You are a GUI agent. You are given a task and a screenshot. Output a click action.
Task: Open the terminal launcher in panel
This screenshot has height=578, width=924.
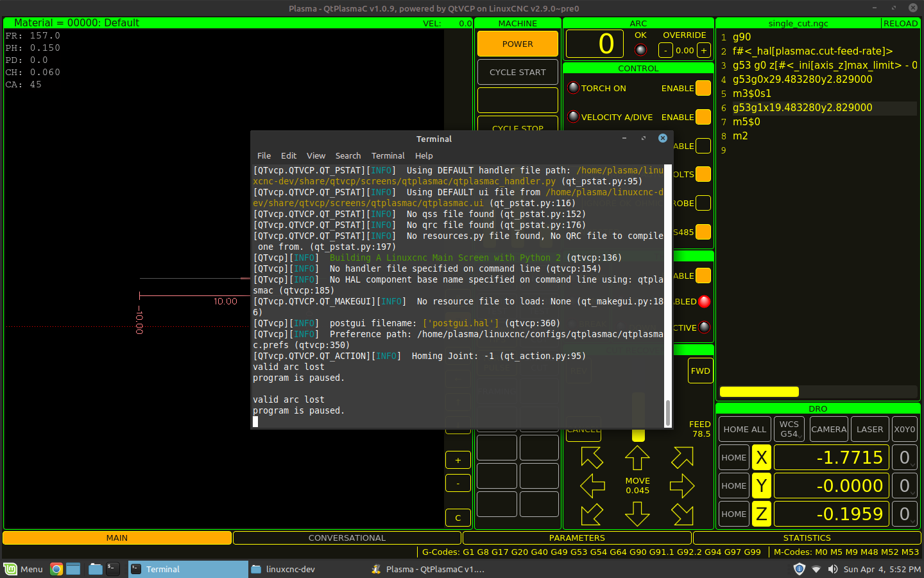pyautogui.click(x=112, y=569)
